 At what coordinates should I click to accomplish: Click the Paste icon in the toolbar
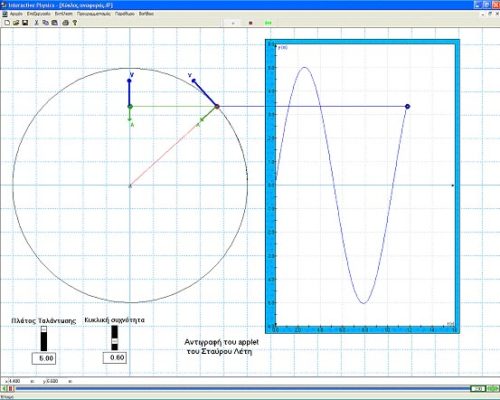[55, 23]
